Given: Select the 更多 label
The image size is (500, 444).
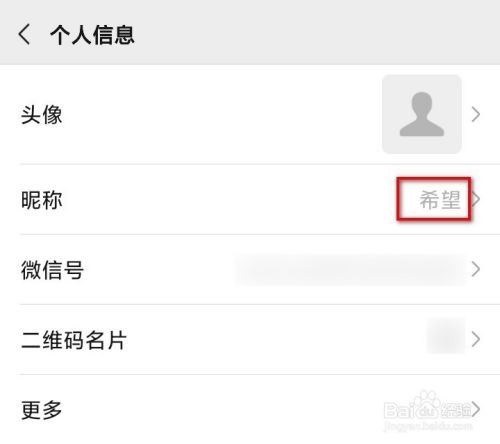Looking at the screenshot, I should click(41, 410).
